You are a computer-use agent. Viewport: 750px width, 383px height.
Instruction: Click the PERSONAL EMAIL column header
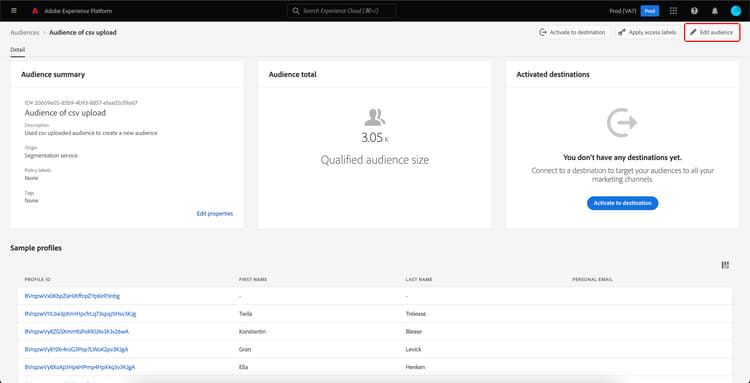(593, 279)
